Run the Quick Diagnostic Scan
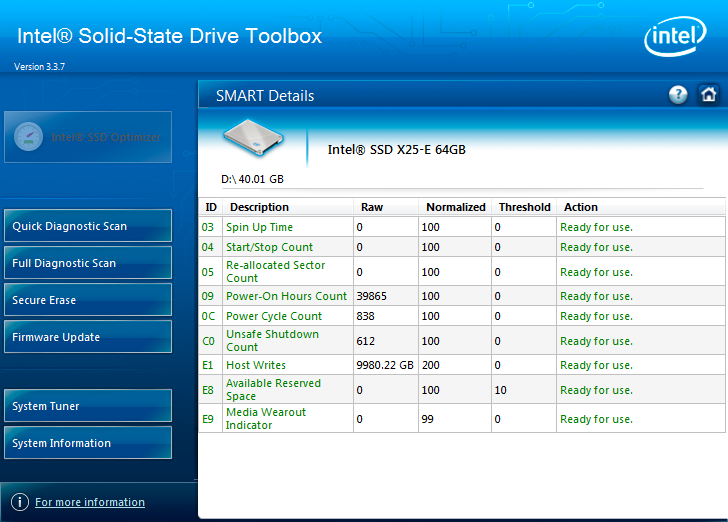The image size is (728, 522). point(88,226)
